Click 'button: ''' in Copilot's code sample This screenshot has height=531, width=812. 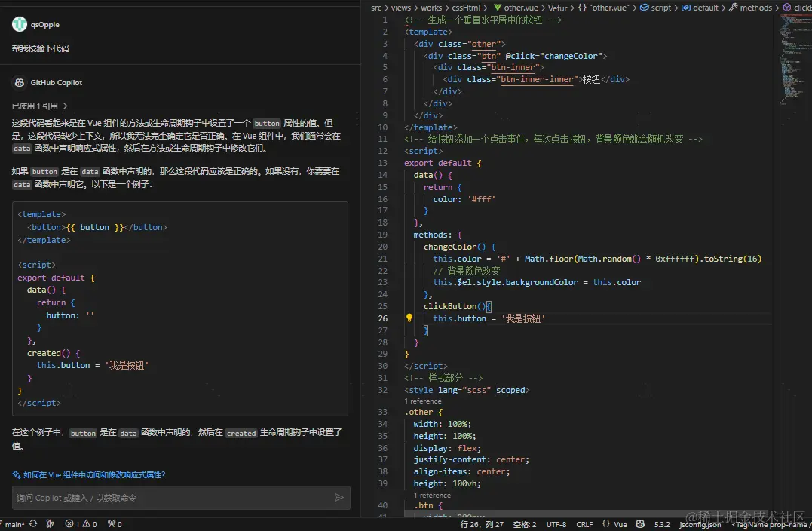tap(70, 315)
